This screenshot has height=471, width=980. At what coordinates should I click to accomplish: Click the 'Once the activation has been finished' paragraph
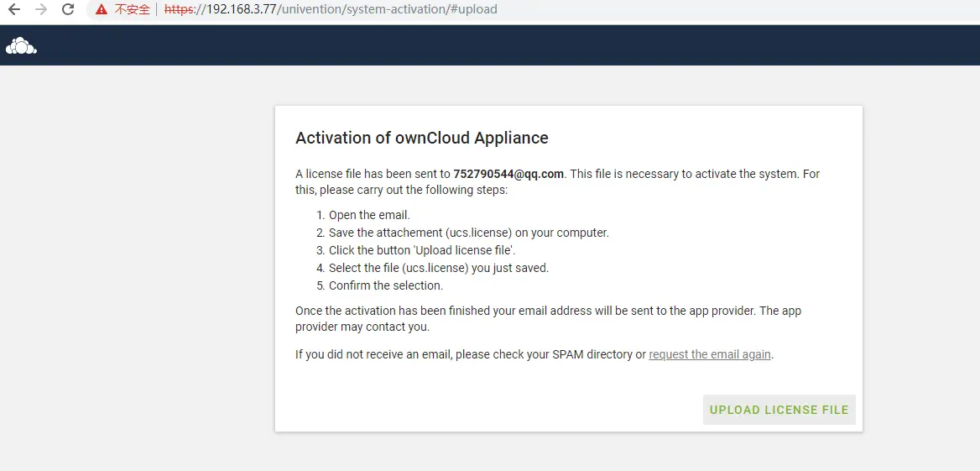point(548,318)
